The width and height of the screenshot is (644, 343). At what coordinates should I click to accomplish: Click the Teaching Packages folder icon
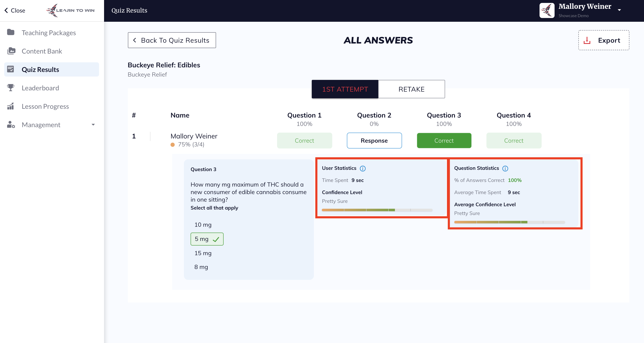tap(11, 32)
